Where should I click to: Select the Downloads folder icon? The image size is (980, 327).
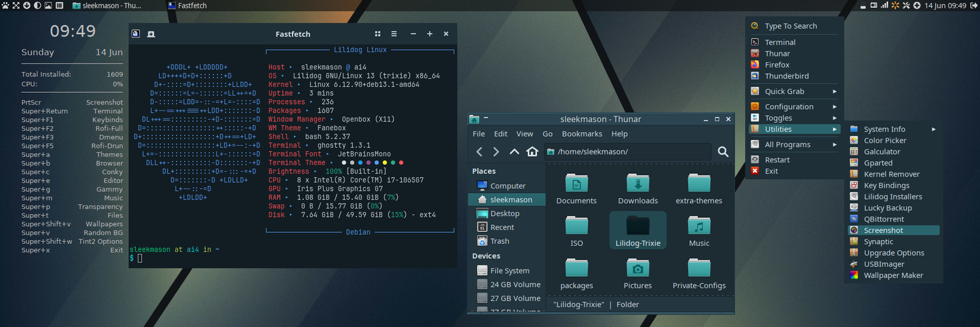click(x=638, y=184)
